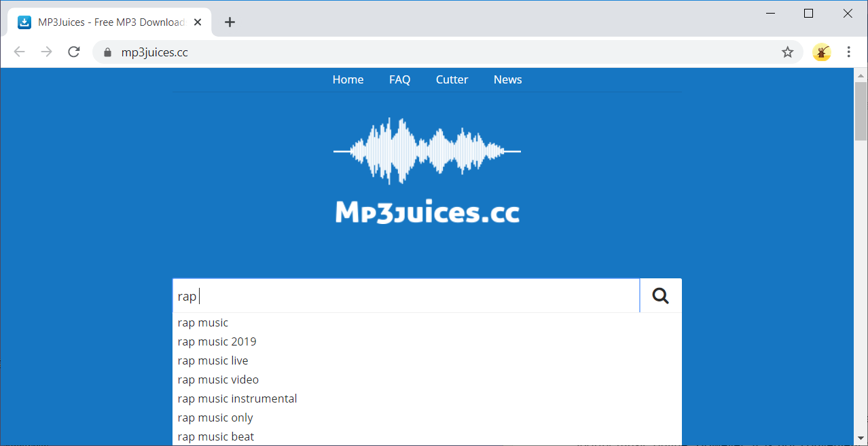
Task: Open the Chrome three-dot menu
Action: tap(848, 52)
